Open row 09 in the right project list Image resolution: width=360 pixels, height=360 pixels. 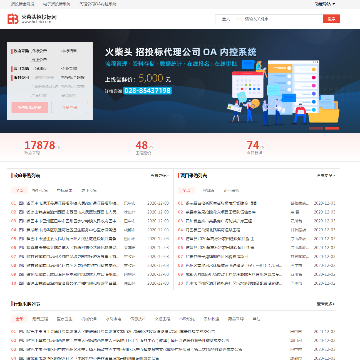tap(257, 275)
